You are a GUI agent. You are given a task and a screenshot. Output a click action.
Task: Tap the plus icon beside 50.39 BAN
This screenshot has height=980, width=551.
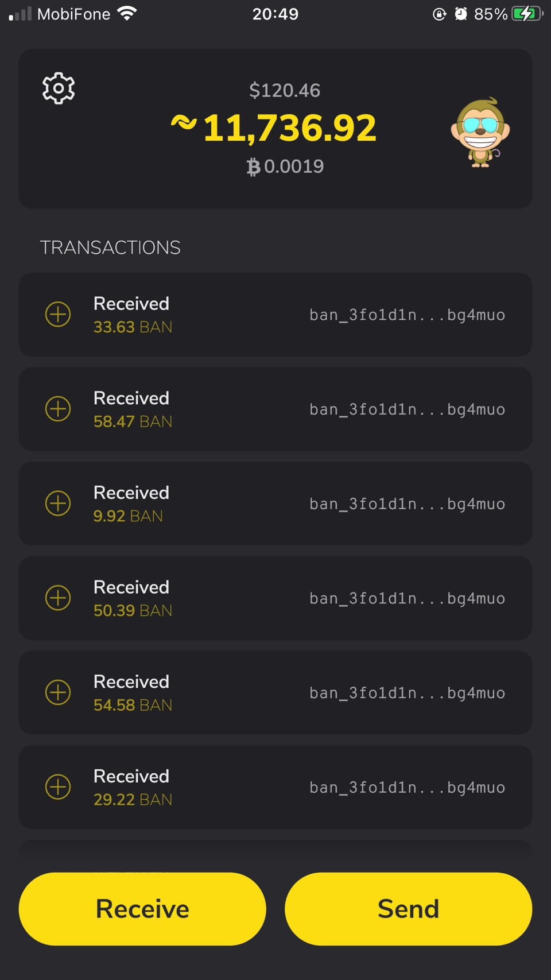[58, 598]
